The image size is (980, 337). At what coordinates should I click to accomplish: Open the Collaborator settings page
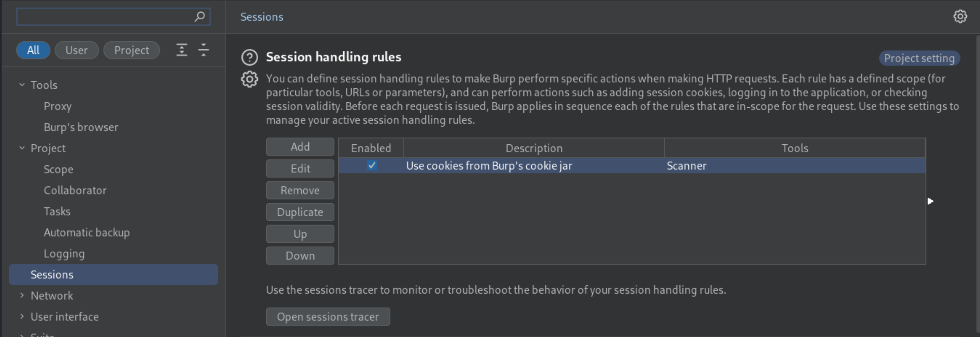(x=75, y=190)
